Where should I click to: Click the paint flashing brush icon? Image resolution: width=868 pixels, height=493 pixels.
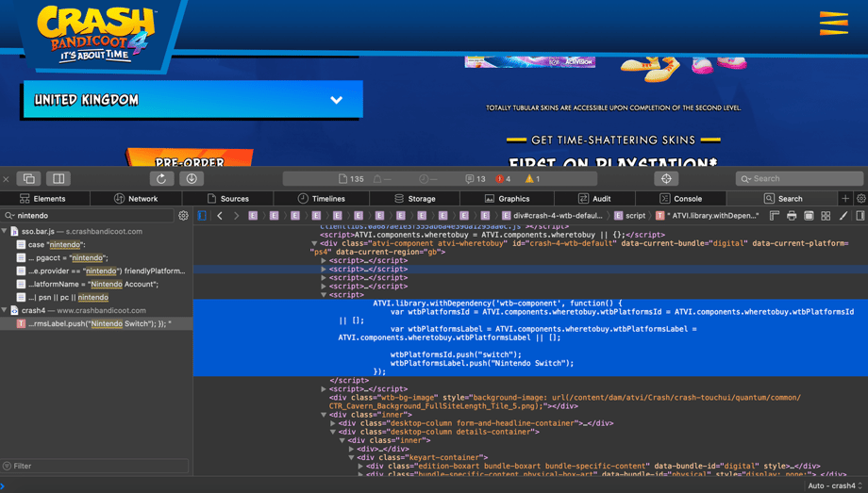pos(843,216)
